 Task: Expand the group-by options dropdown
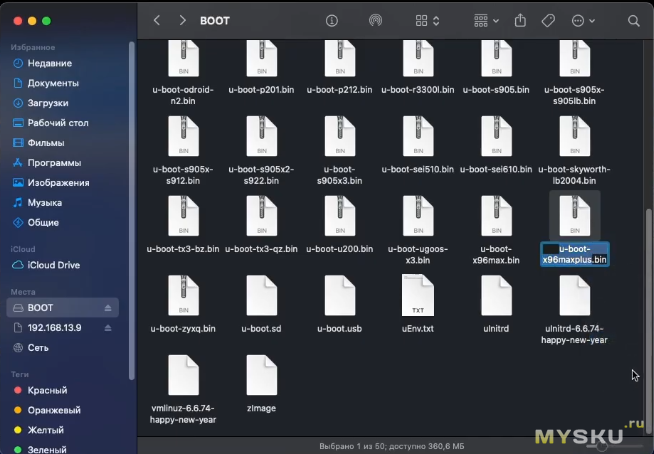[x=486, y=20]
